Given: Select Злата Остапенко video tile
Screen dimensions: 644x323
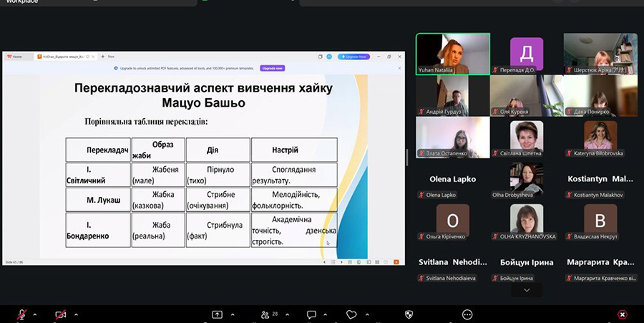Looking at the screenshot, I should [x=453, y=138].
